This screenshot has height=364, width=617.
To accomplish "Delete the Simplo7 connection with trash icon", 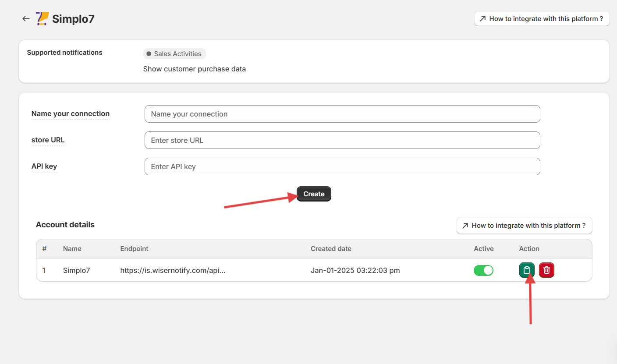I will point(546,270).
